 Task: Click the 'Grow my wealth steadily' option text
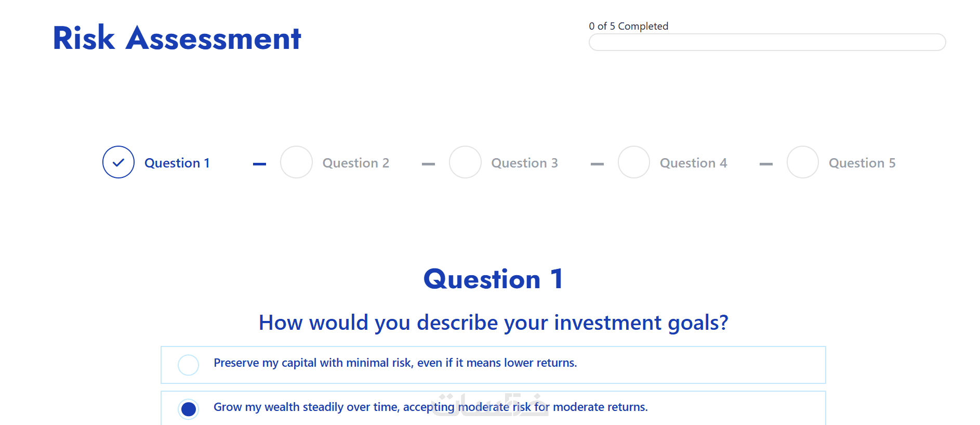[430, 407]
